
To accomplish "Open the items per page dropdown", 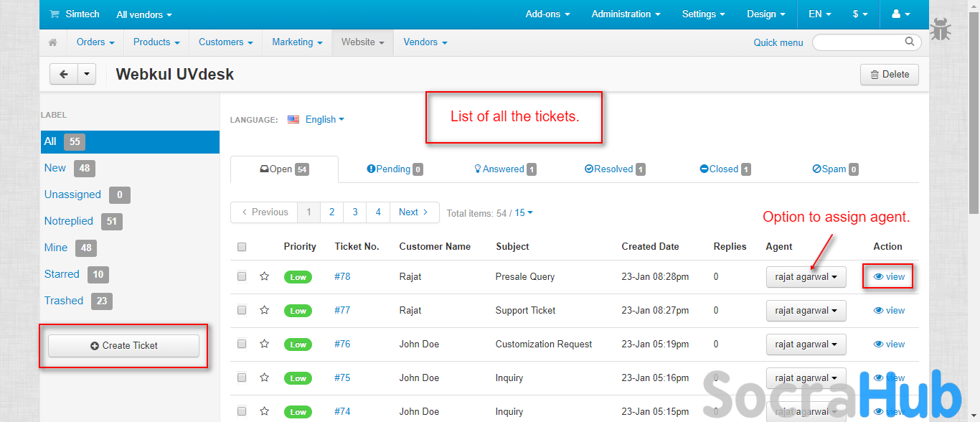I will 524,213.
